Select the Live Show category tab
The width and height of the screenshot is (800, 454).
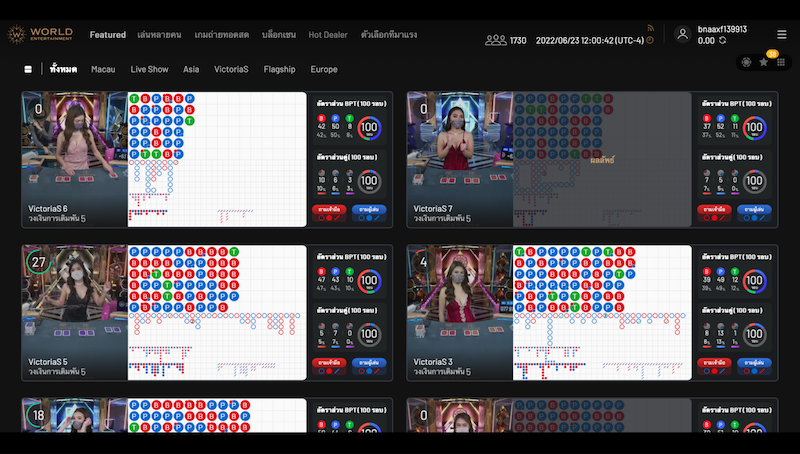coord(149,69)
